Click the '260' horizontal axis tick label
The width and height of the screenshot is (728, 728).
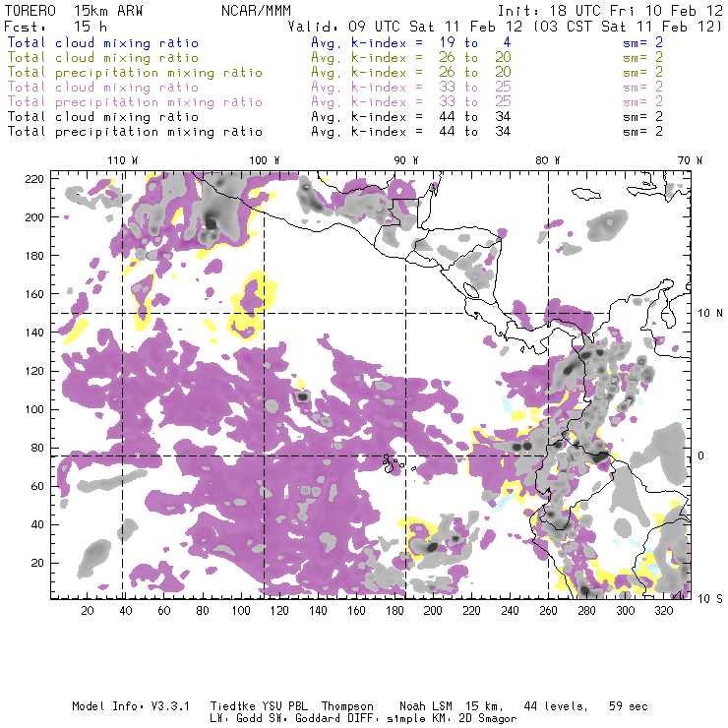(548, 611)
